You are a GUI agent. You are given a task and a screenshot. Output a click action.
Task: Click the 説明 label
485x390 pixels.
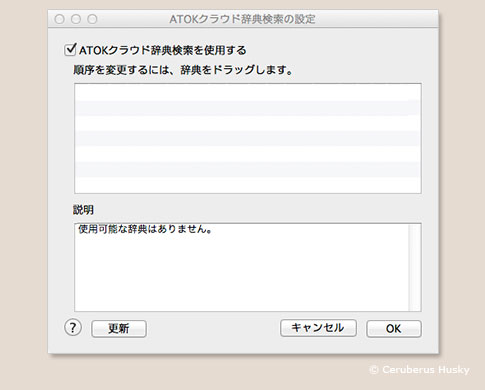point(83,210)
